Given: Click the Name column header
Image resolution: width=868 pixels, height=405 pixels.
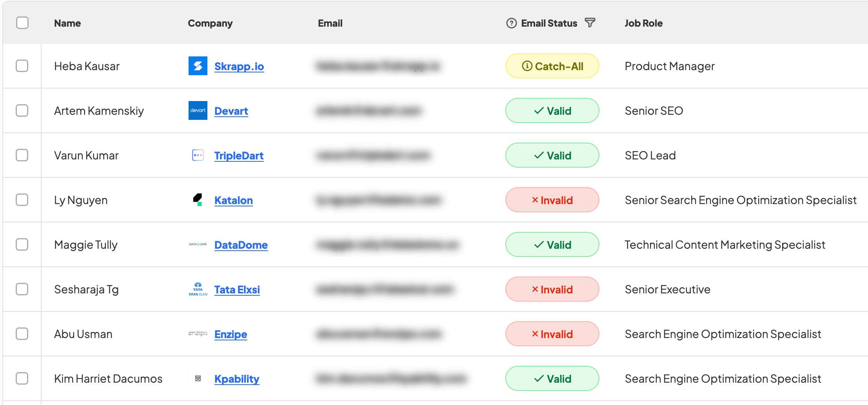Looking at the screenshot, I should [x=67, y=23].
